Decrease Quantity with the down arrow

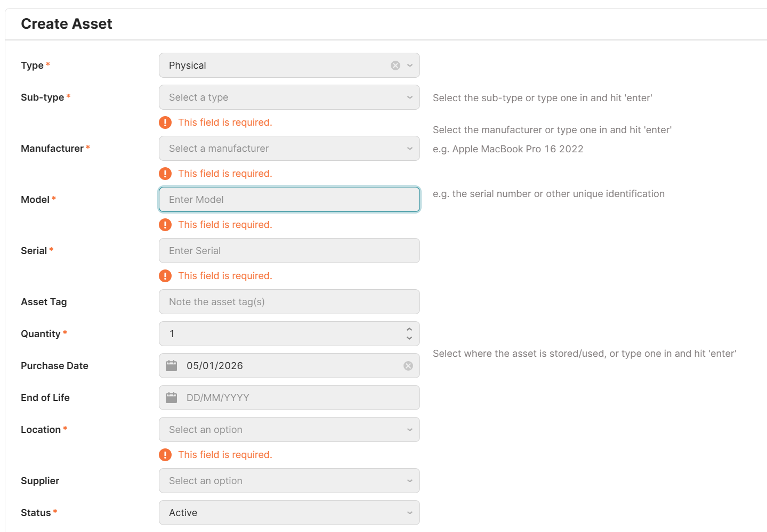click(409, 338)
